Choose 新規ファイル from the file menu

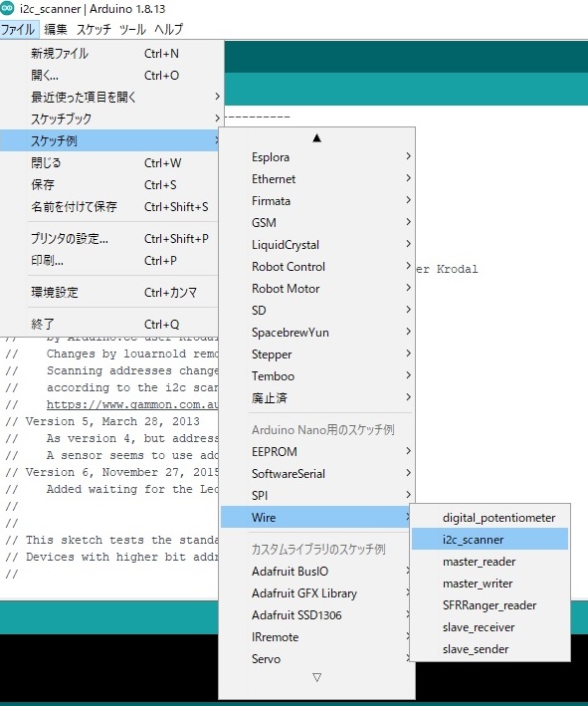[108, 54]
